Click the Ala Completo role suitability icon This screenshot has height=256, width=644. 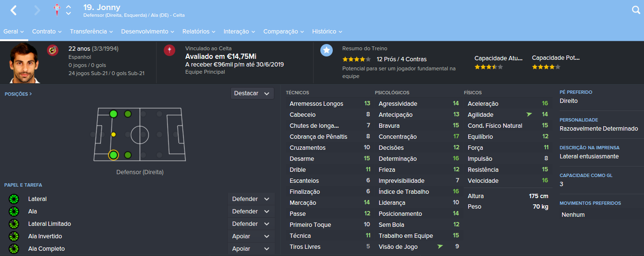pyautogui.click(x=14, y=249)
